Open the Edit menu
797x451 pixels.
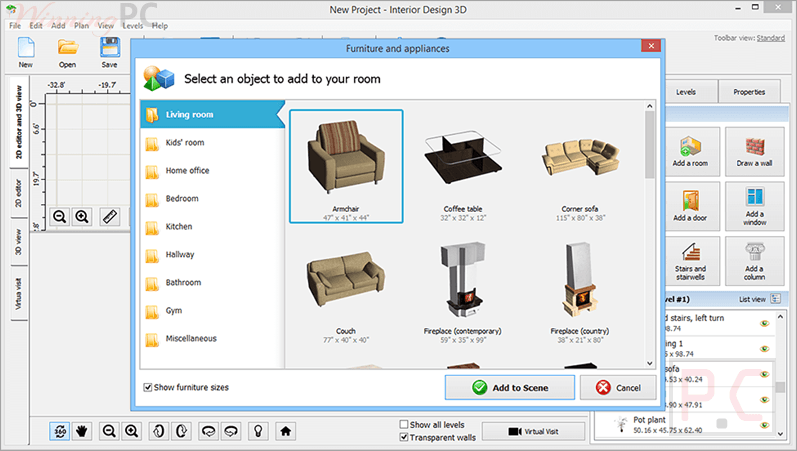point(36,25)
